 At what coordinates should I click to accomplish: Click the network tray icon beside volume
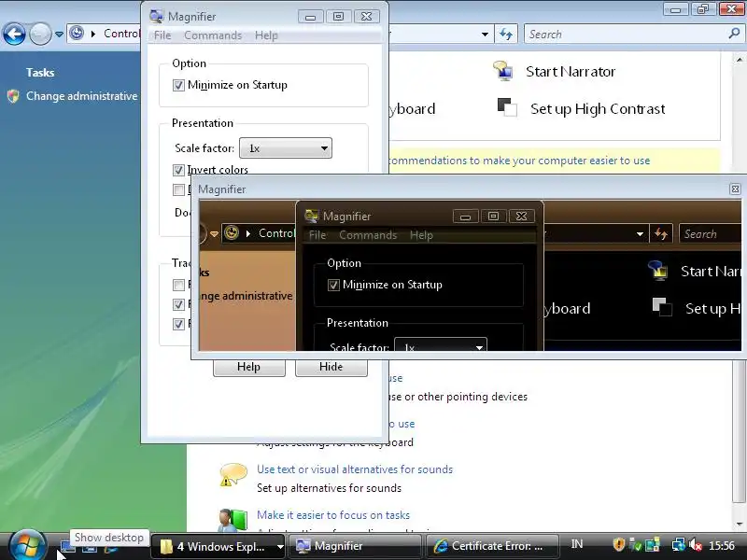pyautogui.click(x=678, y=545)
